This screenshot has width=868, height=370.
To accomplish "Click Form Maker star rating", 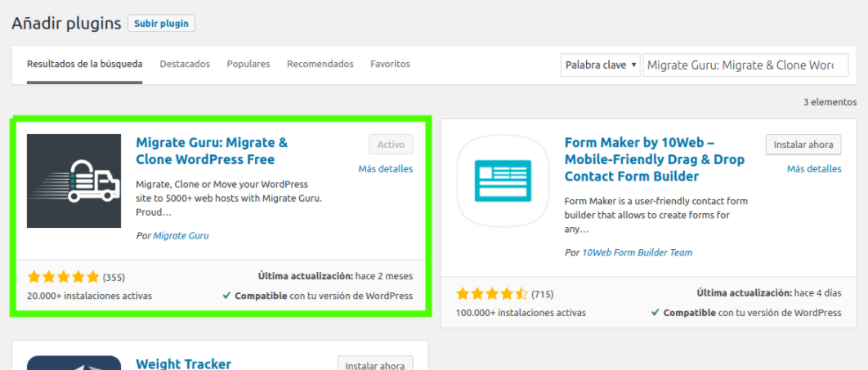I will click(x=492, y=294).
